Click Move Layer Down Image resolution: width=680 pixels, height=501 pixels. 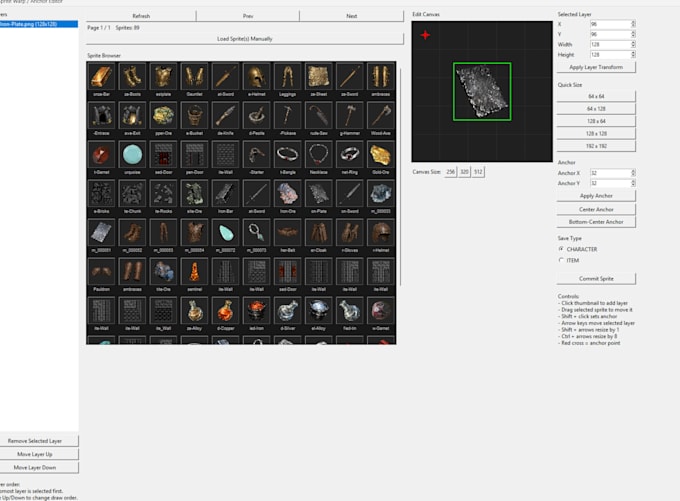[39, 468]
